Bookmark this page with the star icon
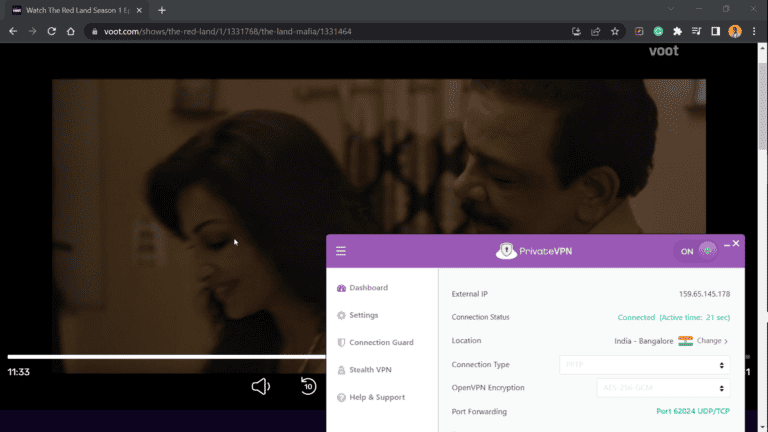 [617, 31]
